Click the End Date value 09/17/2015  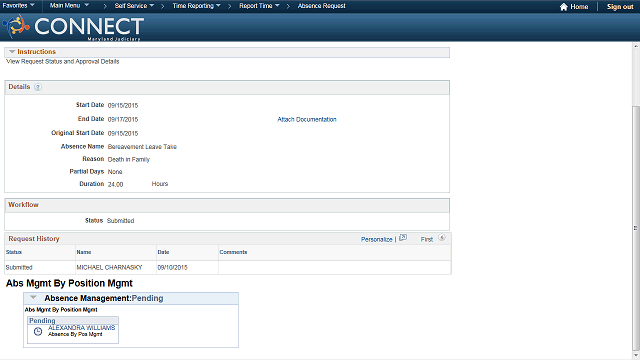(123, 119)
